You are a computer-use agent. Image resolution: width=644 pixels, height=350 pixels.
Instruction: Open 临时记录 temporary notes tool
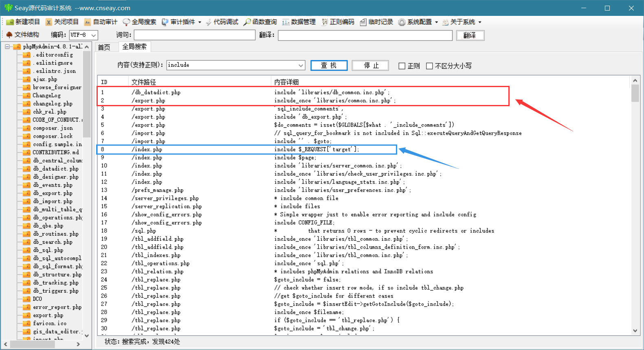click(x=376, y=22)
